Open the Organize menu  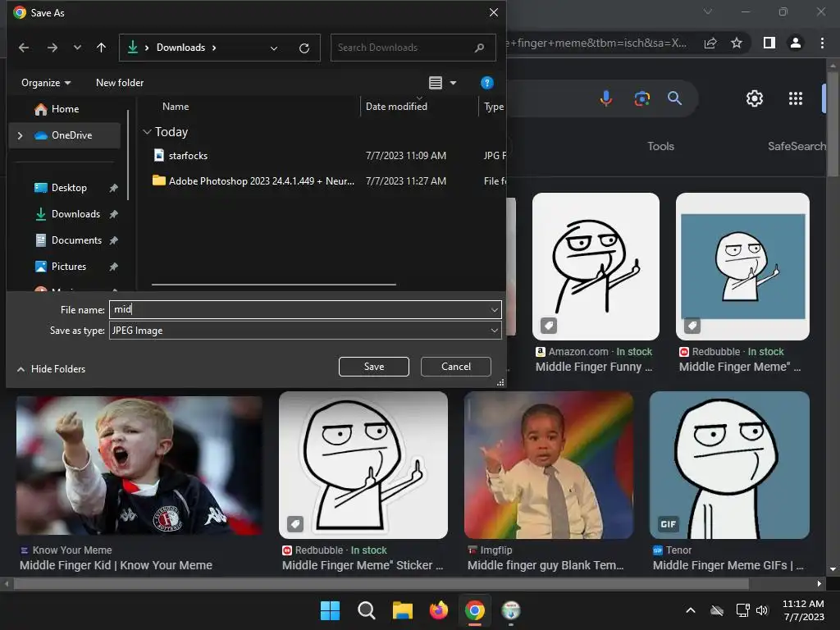(x=46, y=83)
